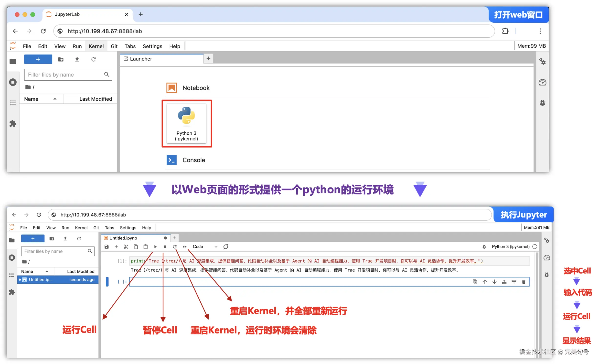Open the debugger bug icon in right sidebar

pyautogui.click(x=543, y=103)
